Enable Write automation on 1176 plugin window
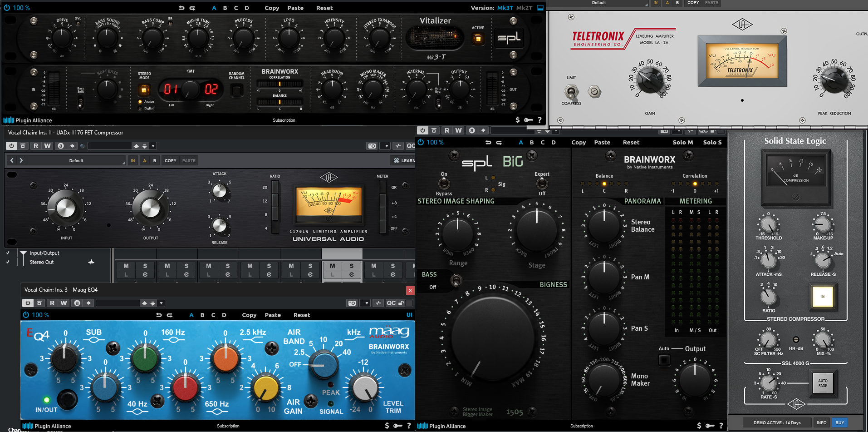The width and height of the screenshot is (868, 432). click(x=47, y=146)
